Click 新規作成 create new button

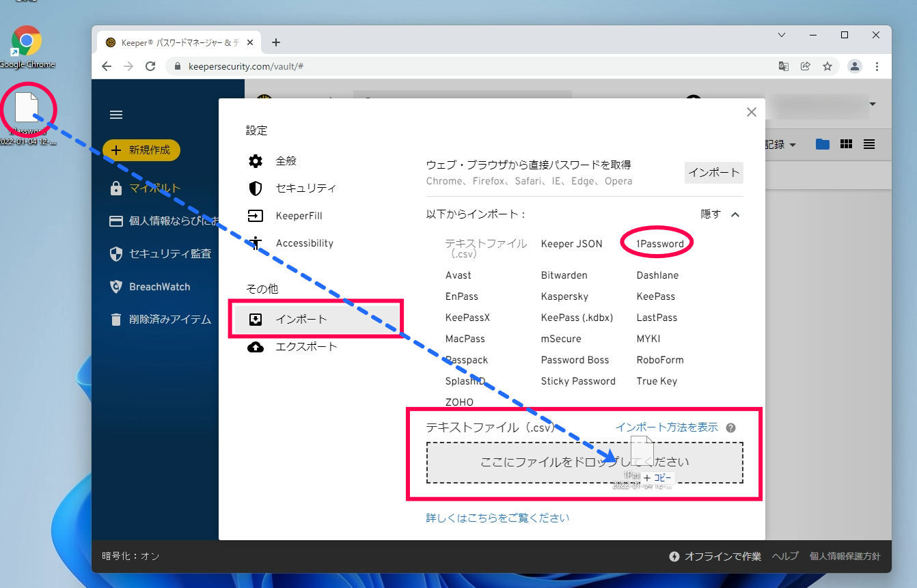tap(141, 150)
